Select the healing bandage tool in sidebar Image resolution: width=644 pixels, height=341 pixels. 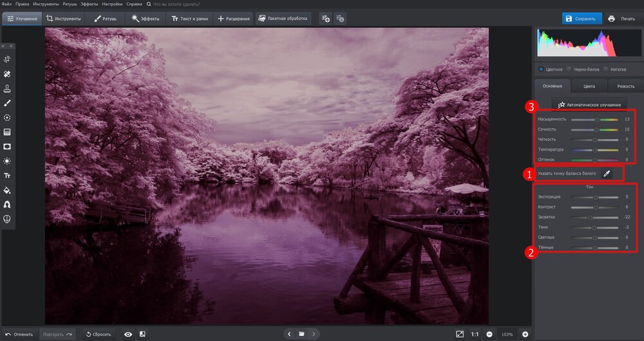point(8,75)
